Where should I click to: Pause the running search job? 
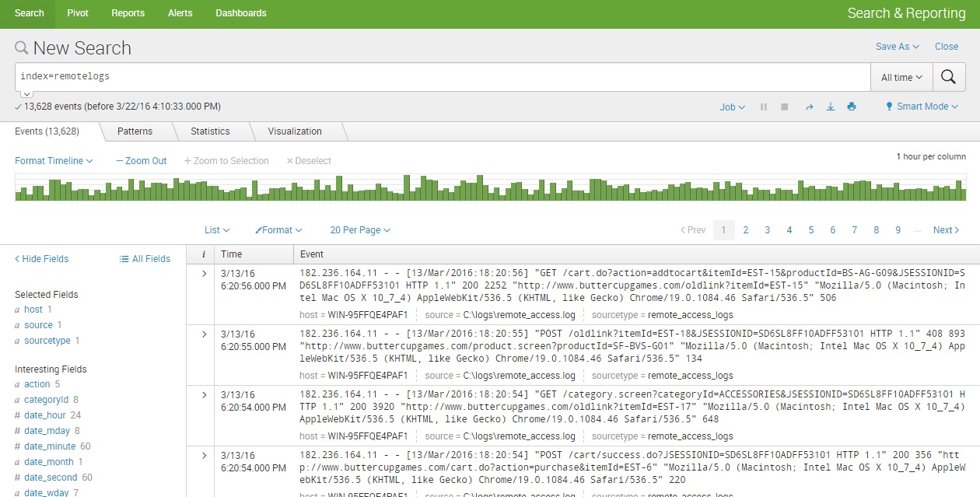[x=763, y=107]
